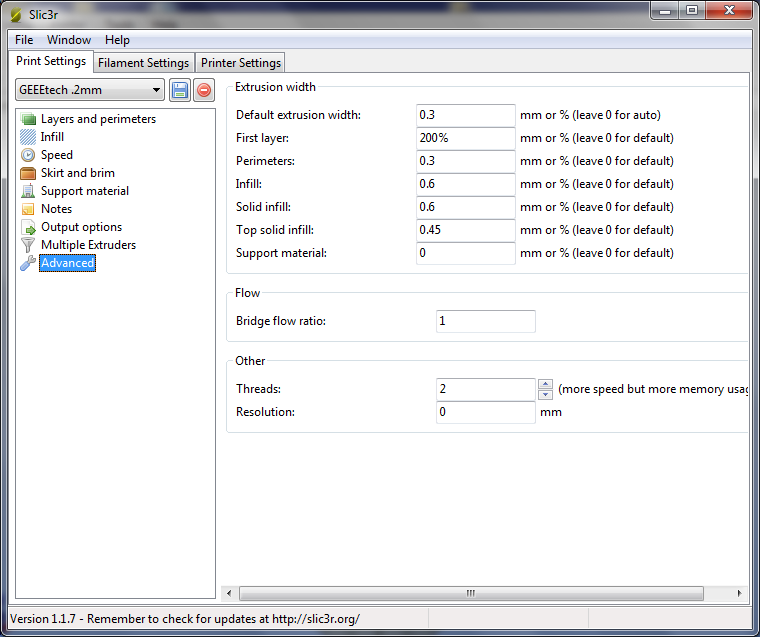Select the Speed clock icon

tap(28, 155)
